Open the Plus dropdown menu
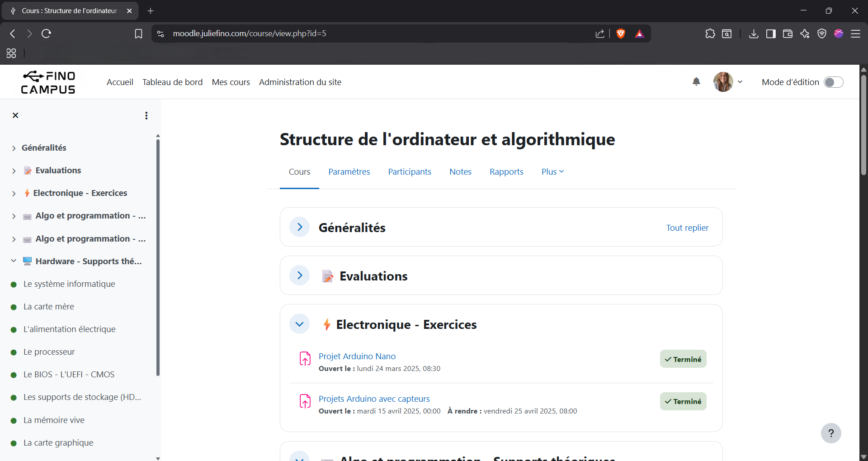Screen dimensions: 868x461 pos(552,171)
